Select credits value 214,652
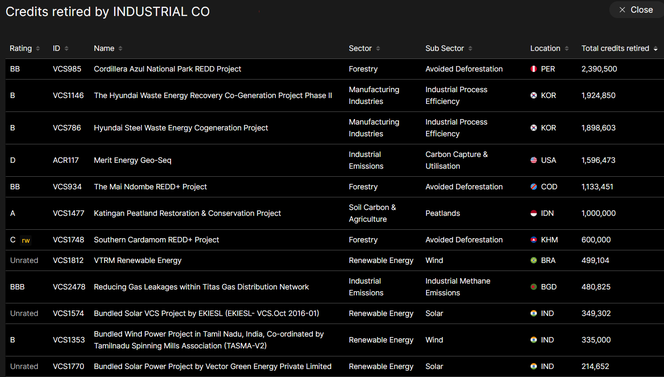This screenshot has height=377, width=664. 595,366
